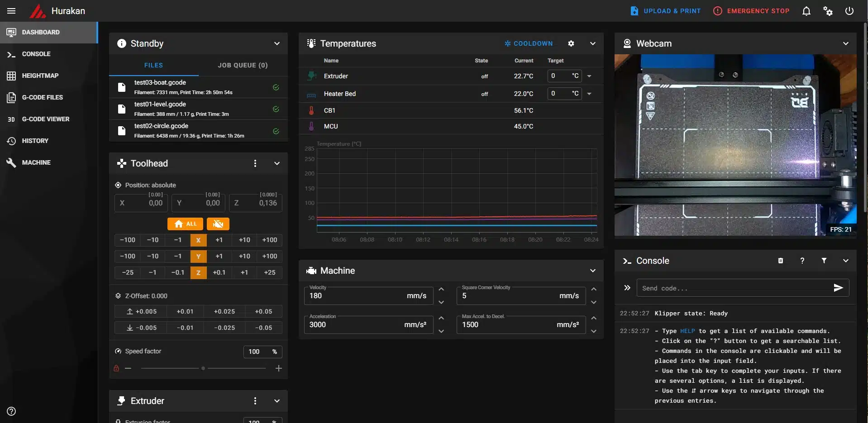Open Heater Bed target presets dropdown

coord(589,94)
